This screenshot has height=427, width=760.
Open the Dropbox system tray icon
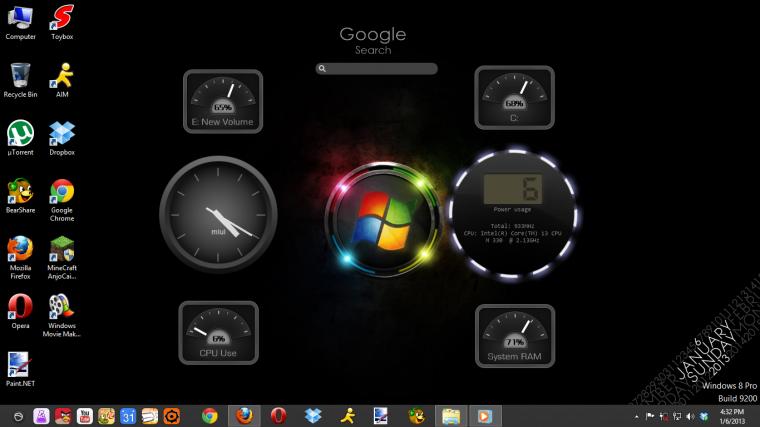(x=704, y=416)
